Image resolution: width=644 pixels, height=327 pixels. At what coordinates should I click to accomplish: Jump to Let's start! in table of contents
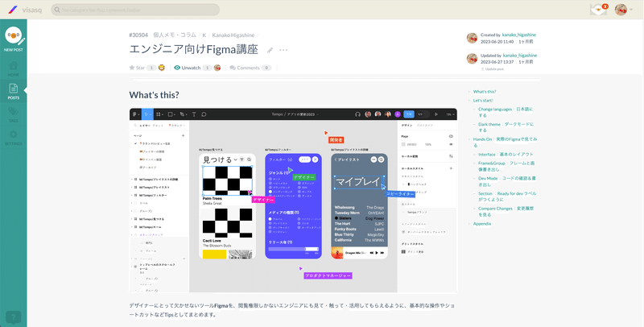click(x=483, y=100)
